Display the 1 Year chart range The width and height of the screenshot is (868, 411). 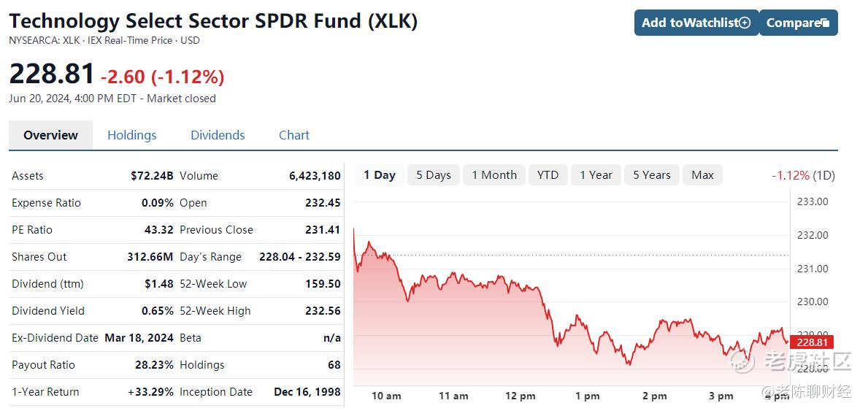point(596,175)
